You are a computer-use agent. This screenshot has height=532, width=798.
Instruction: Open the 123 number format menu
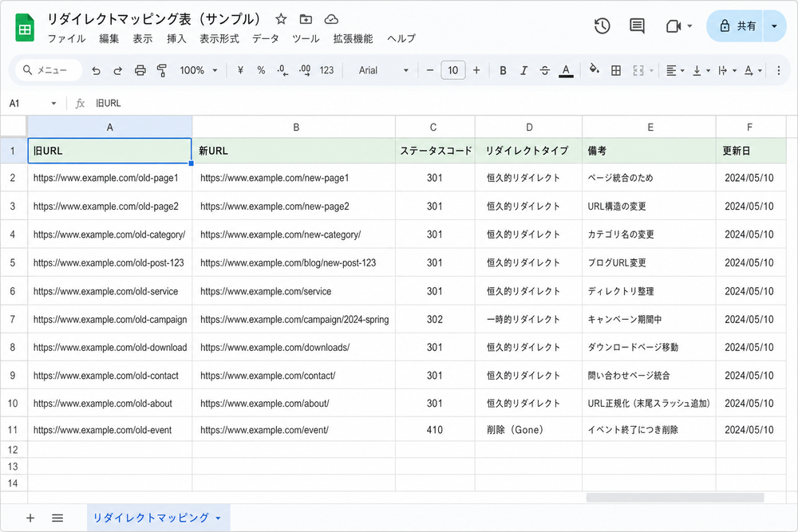click(326, 71)
